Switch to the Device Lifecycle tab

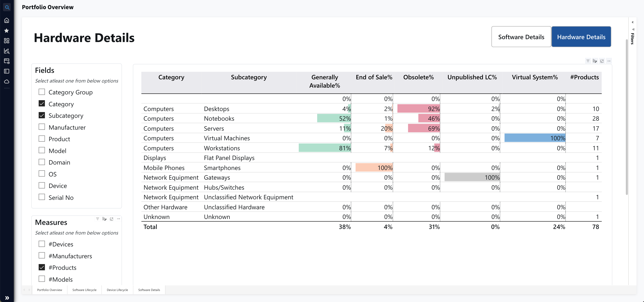[x=117, y=290]
